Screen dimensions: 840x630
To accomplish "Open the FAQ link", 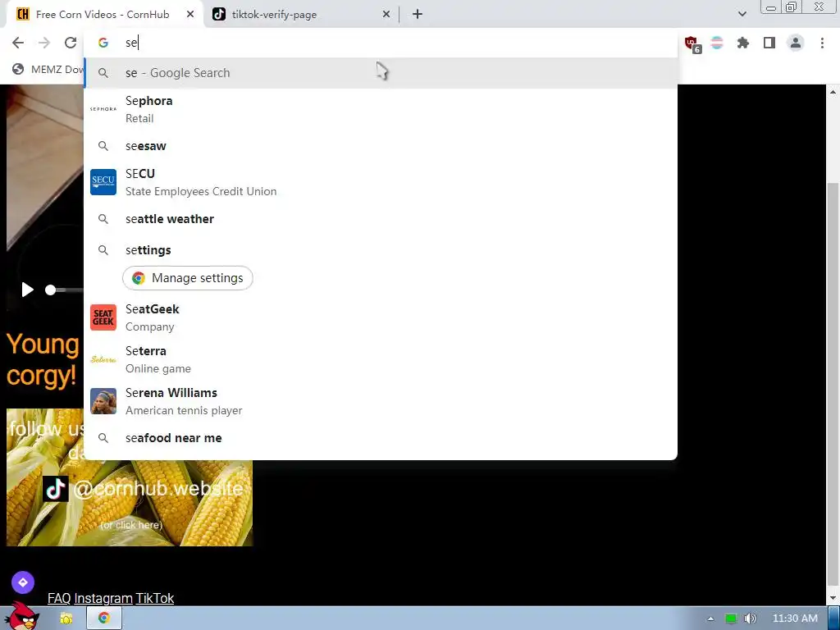I will coord(59,598).
